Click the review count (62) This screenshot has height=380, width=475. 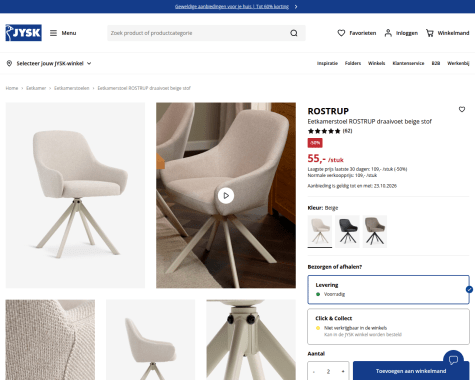(x=347, y=131)
